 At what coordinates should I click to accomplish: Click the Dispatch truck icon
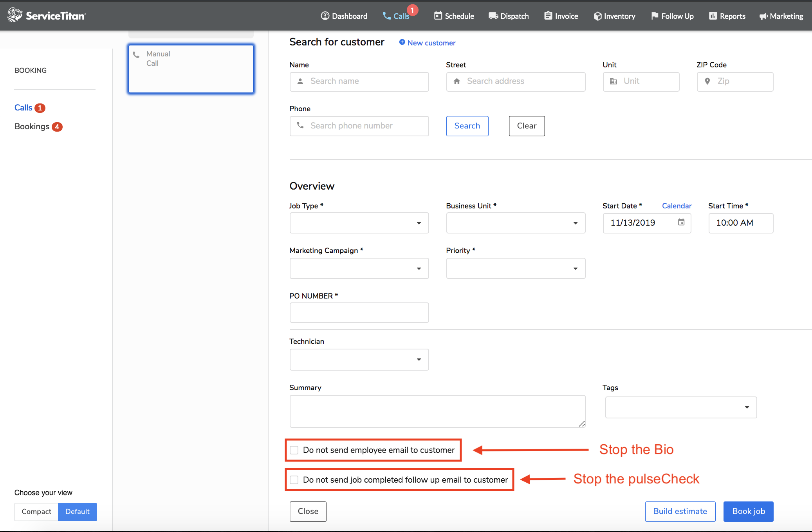point(493,16)
